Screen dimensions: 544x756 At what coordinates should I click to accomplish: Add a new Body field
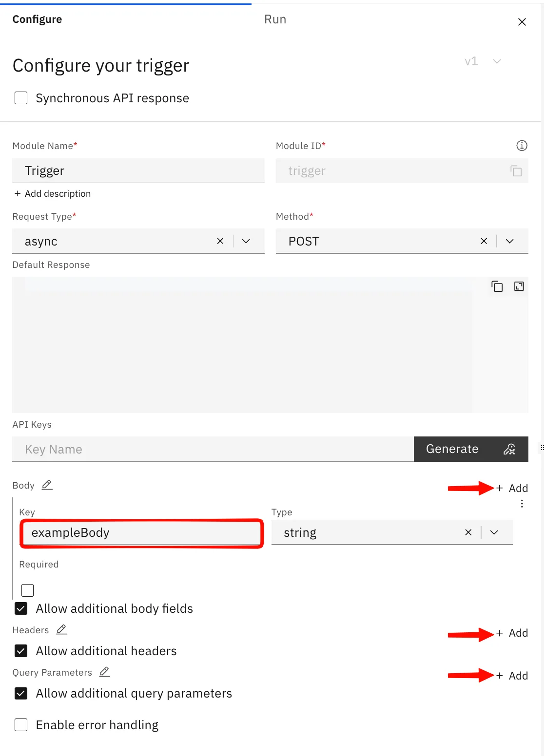point(512,488)
